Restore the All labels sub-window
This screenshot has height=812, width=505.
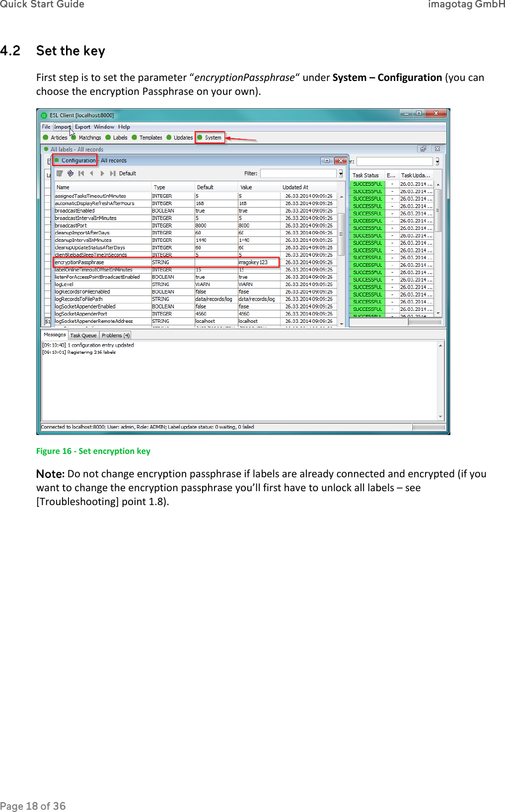pyautogui.click(x=423, y=149)
